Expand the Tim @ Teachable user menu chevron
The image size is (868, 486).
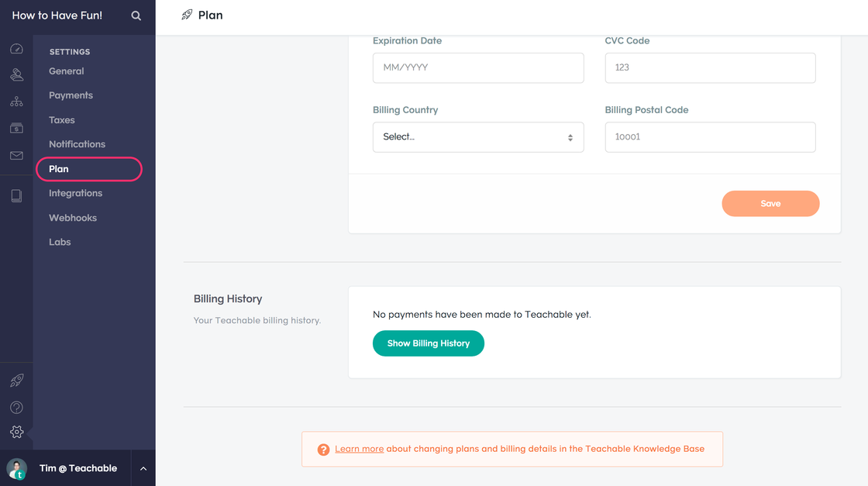(x=143, y=468)
